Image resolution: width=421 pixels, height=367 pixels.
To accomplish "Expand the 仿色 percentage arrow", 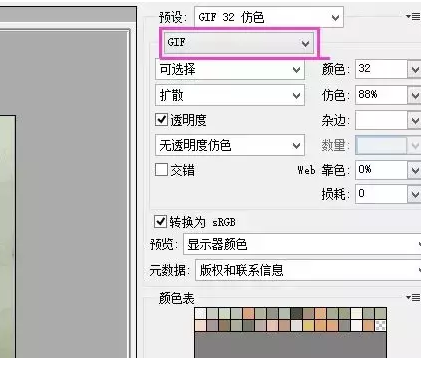I will 415,95.
